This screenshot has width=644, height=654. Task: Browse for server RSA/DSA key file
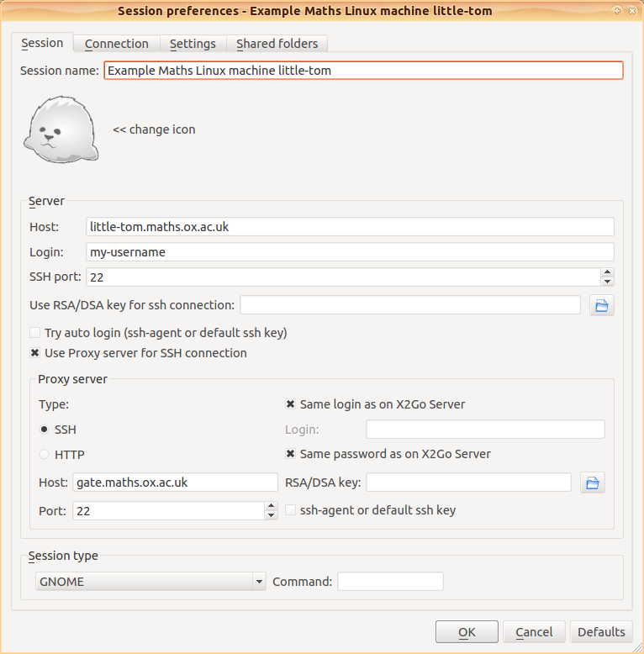(x=601, y=305)
